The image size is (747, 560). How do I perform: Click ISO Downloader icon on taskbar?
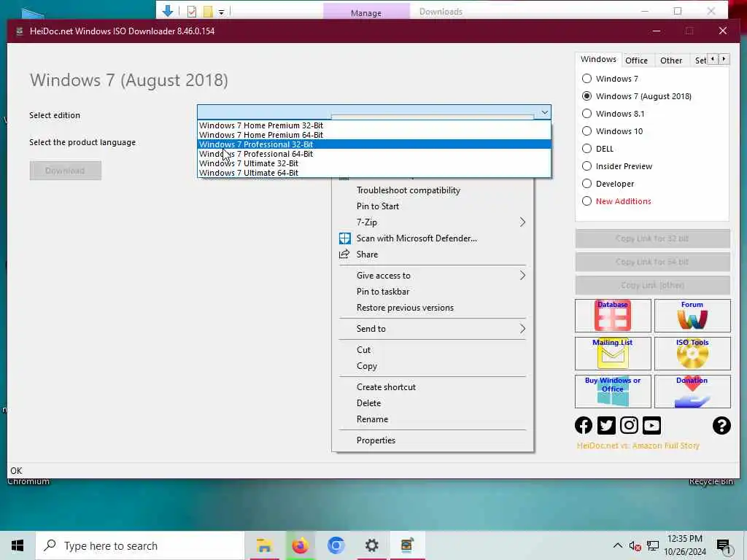click(x=407, y=545)
